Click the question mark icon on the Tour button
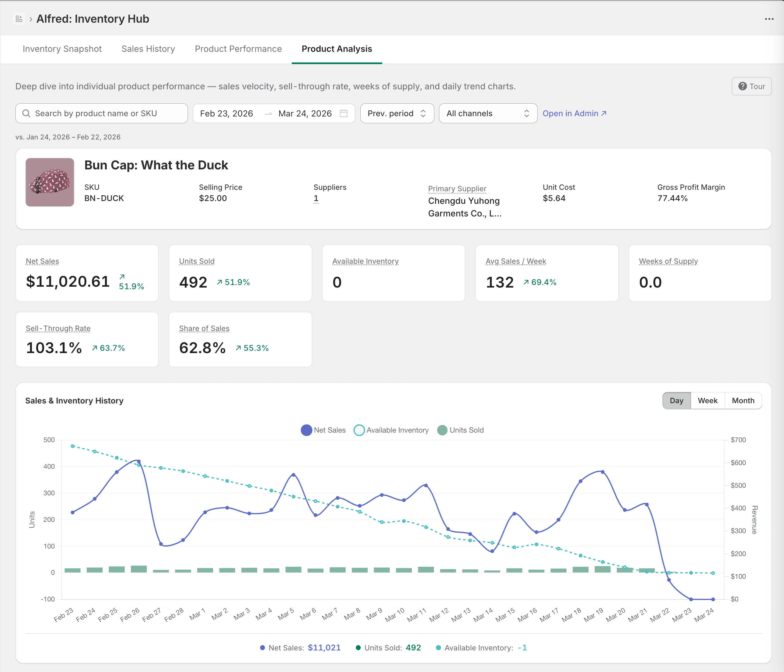The image size is (784, 672). pyautogui.click(x=743, y=86)
